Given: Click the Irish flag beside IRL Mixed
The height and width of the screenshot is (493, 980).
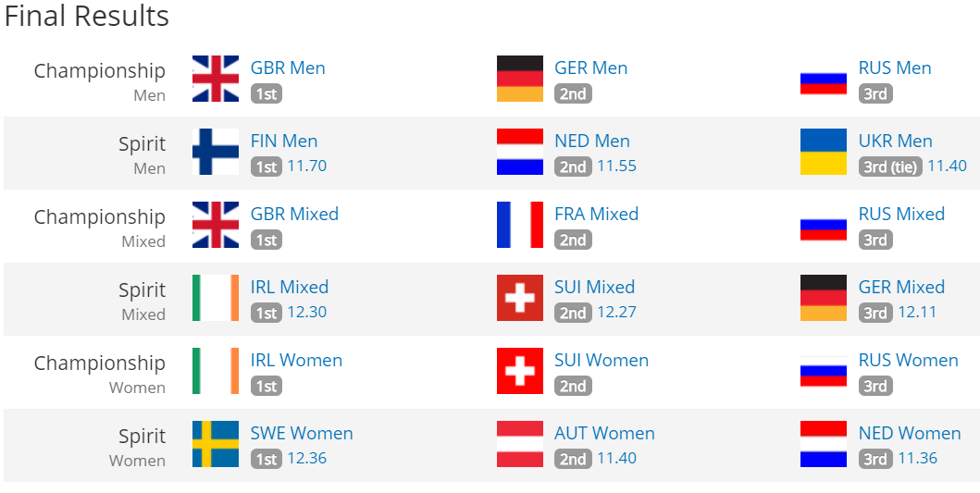Looking at the screenshot, I should 216,298.
